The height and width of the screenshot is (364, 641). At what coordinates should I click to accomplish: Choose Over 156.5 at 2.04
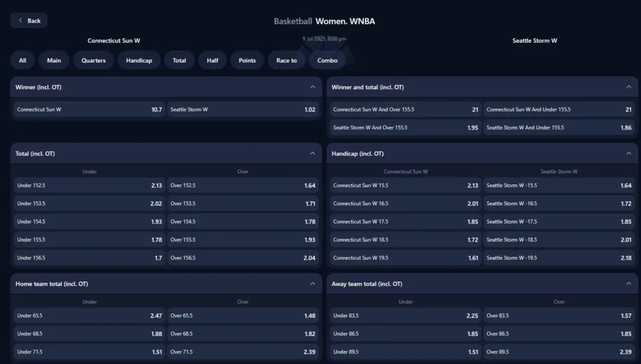point(243,258)
